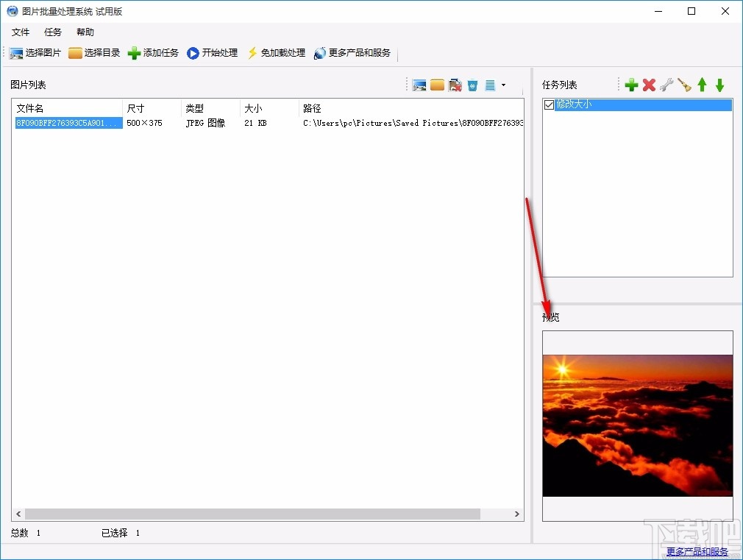Remove selected image using red-cross picture icon
The width and height of the screenshot is (743, 560).
coord(455,85)
